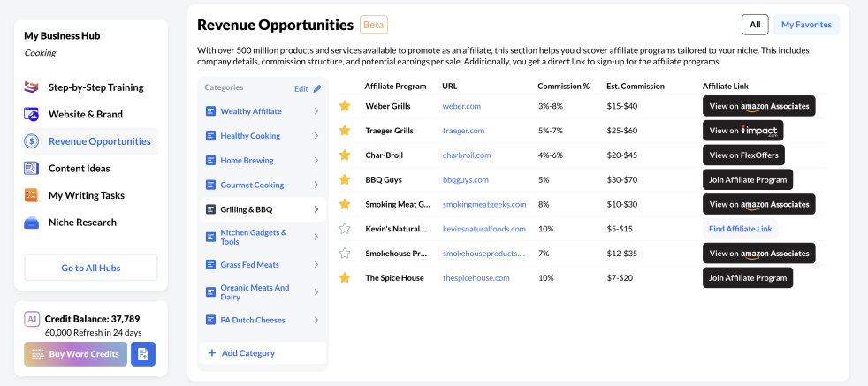This screenshot has width=868, height=386.
Task: Remove BBQ Guys from favorites star
Action: pyautogui.click(x=345, y=179)
